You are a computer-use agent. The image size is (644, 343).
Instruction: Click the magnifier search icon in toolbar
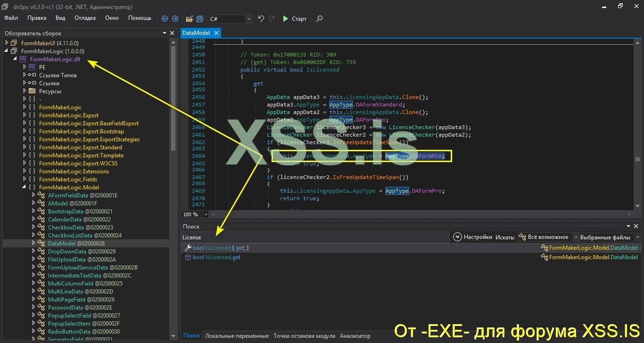click(x=319, y=19)
